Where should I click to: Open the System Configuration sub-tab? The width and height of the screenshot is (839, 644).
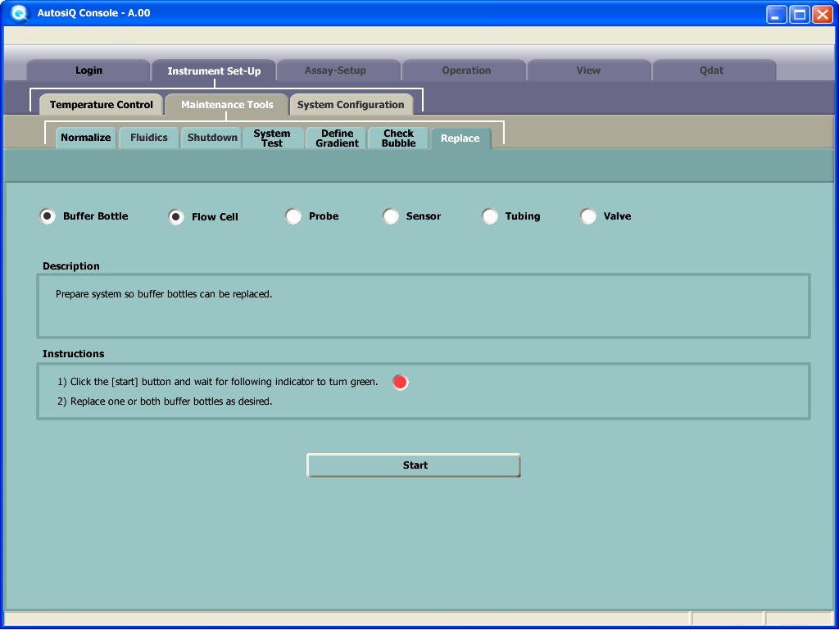tap(351, 105)
